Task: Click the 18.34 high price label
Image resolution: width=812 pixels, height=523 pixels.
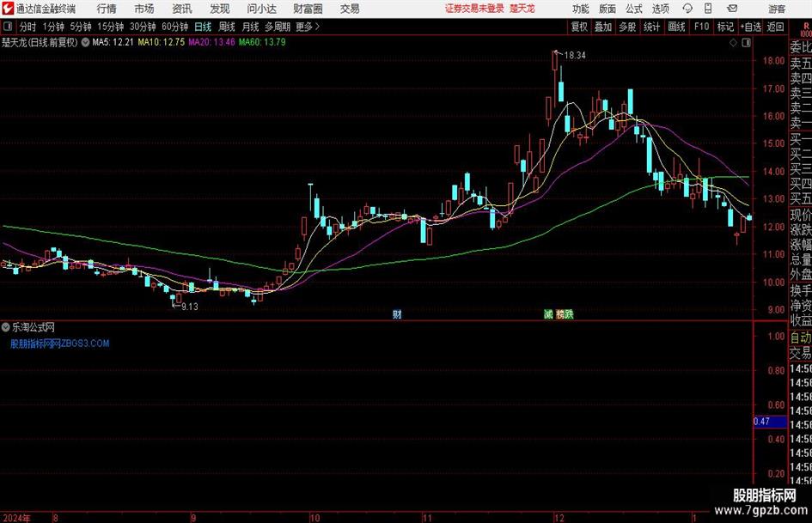Action: pyautogui.click(x=575, y=55)
